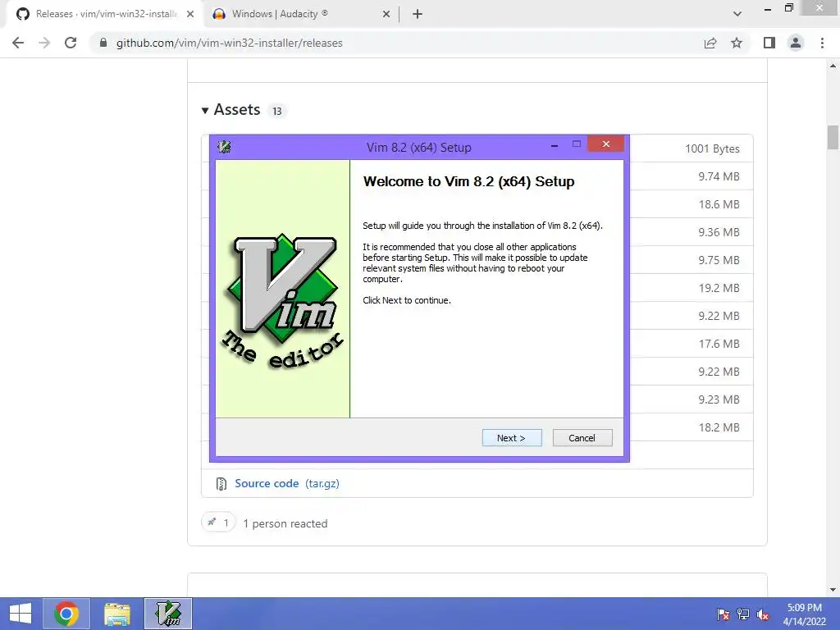The width and height of the screenshot is (840, 630).
Task: Click the 18.2 MB asset size
Action: 719,427
